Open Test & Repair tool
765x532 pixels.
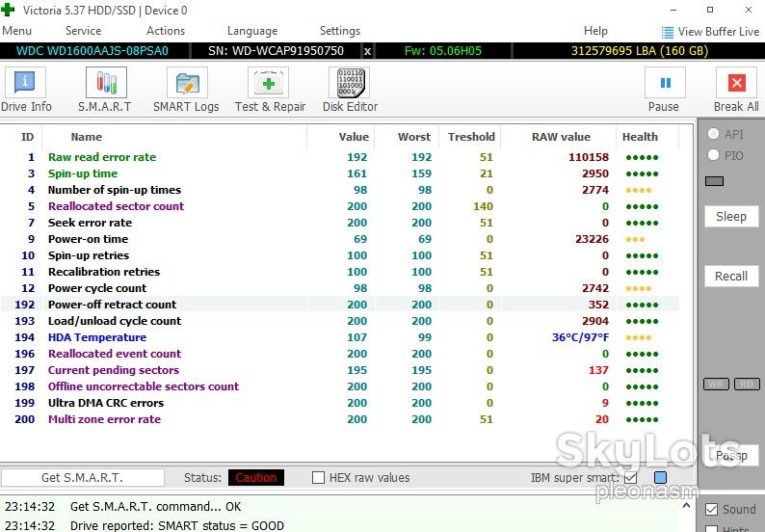[x=268, y=83]
